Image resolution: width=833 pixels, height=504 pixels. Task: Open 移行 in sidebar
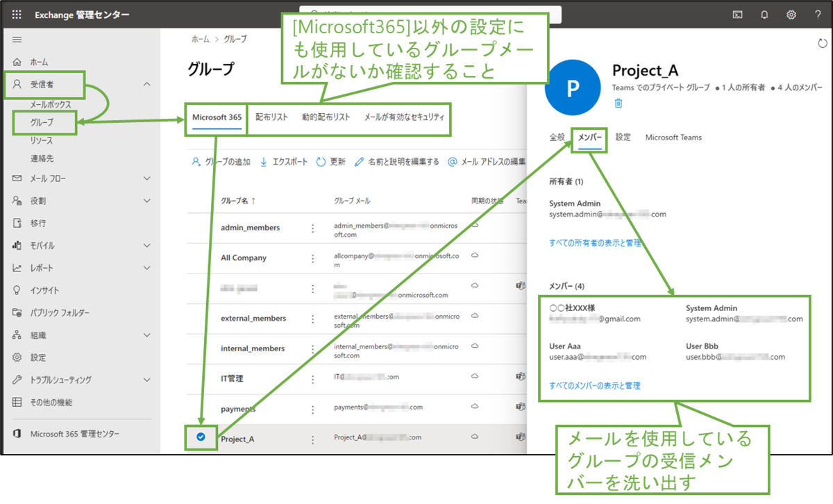[38, 223]
